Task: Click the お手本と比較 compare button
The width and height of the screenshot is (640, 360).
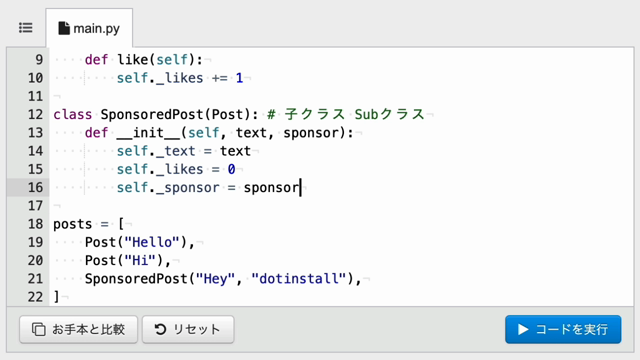Action: tap(78, 329)
